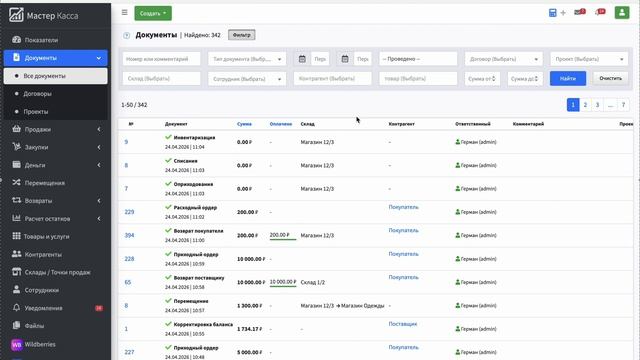This screenshot has height=360, width=640.
Task: Open the announcements megaphone icon
Action: click(600, 12)
